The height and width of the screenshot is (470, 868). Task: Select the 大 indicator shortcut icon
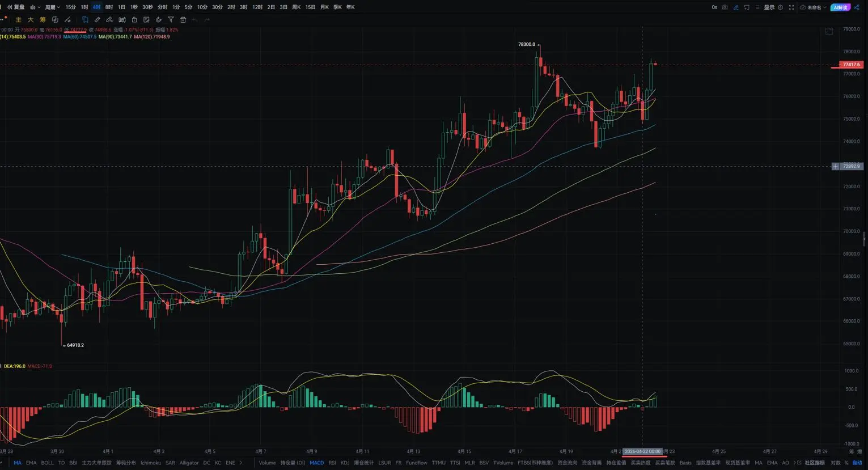click(31, 20)
